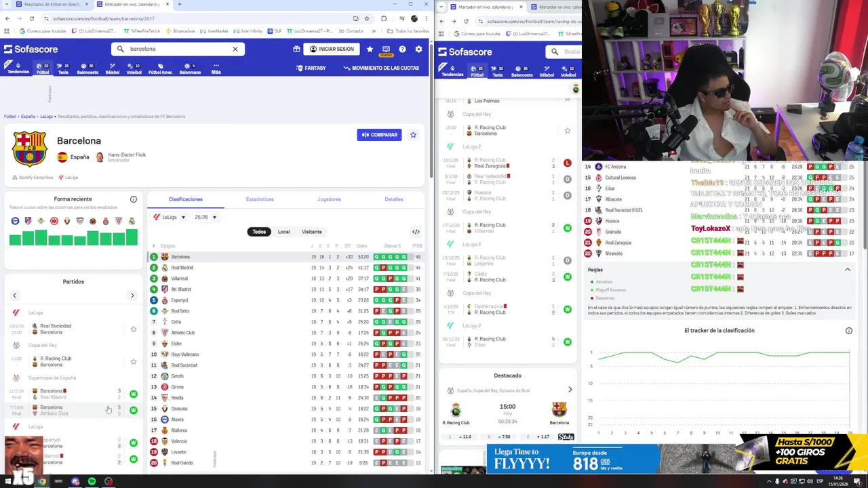Open the Forma reciente info icon

point(134,199)
